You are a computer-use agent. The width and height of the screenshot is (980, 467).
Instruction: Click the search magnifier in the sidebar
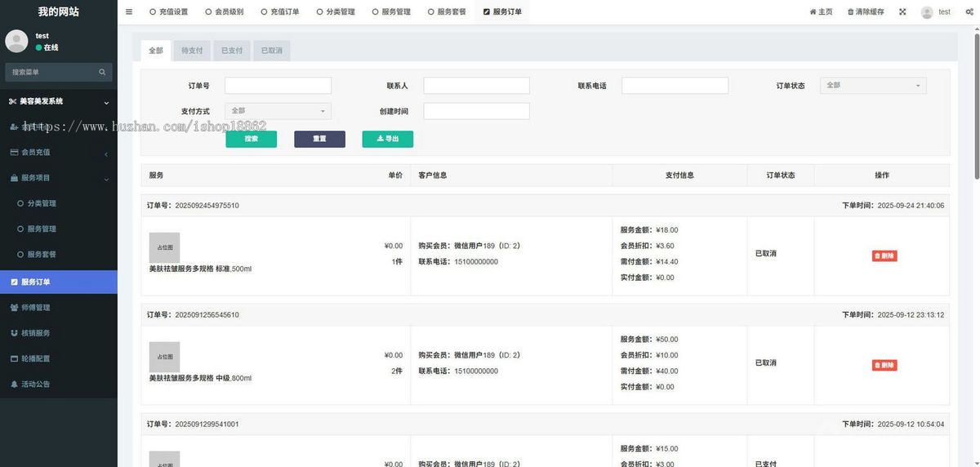102,73
